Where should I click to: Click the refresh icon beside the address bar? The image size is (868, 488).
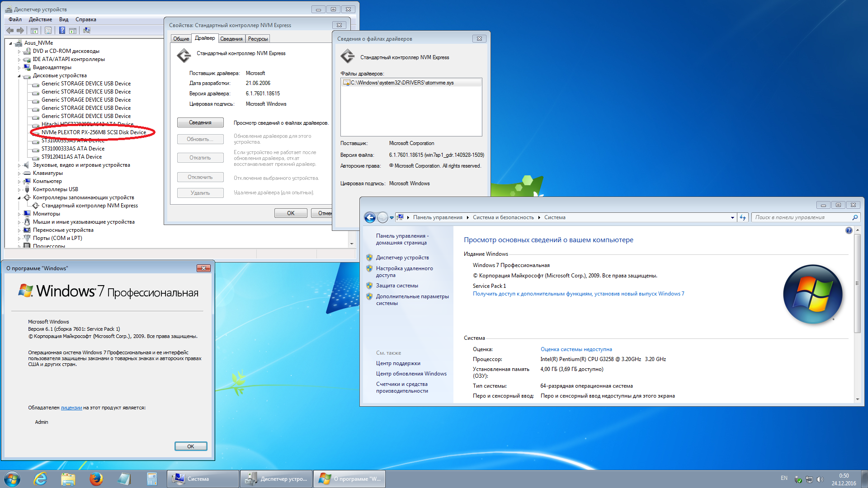click(743, 217)
